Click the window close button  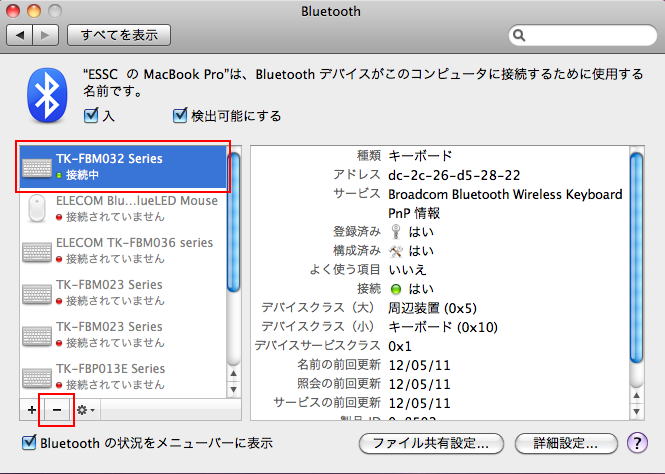click(13, 11)
